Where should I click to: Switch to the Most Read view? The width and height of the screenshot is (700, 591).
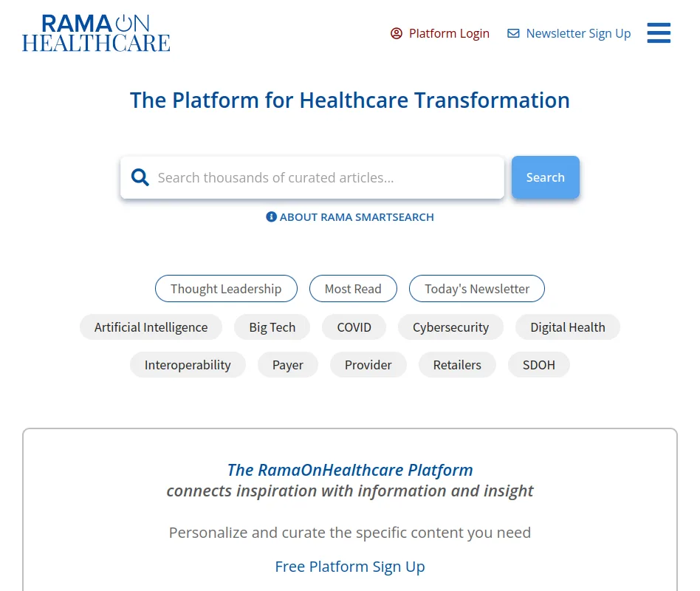pos(353,288)
